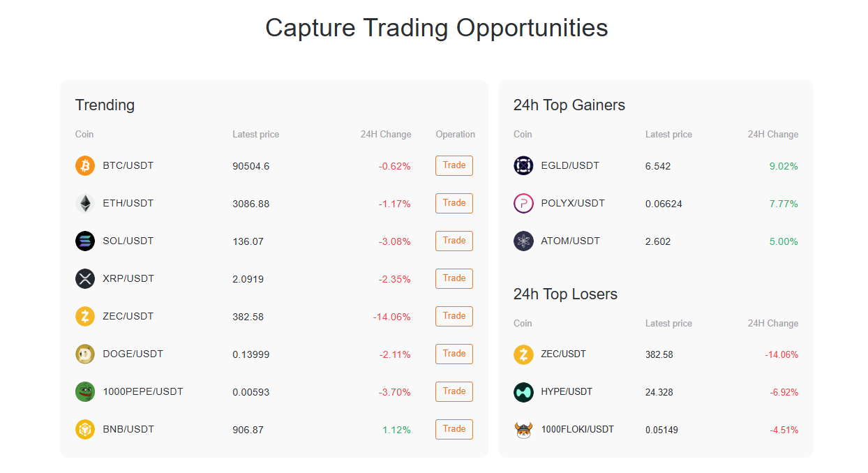Click the 1000PEPE frog icon

point(84,391)
